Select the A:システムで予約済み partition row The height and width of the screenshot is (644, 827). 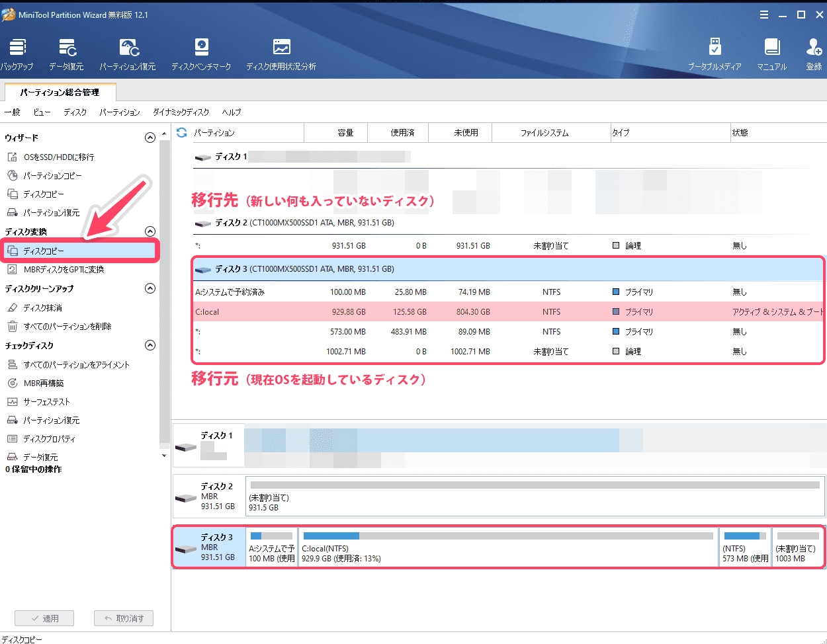coord(509,292)
